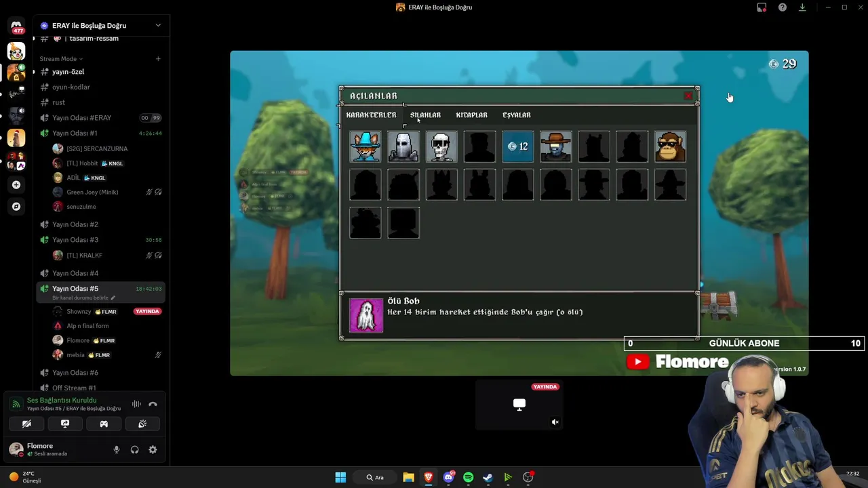Disconnect from voice call
This screenshot has height=488, width=868.
tap(153, 404)
